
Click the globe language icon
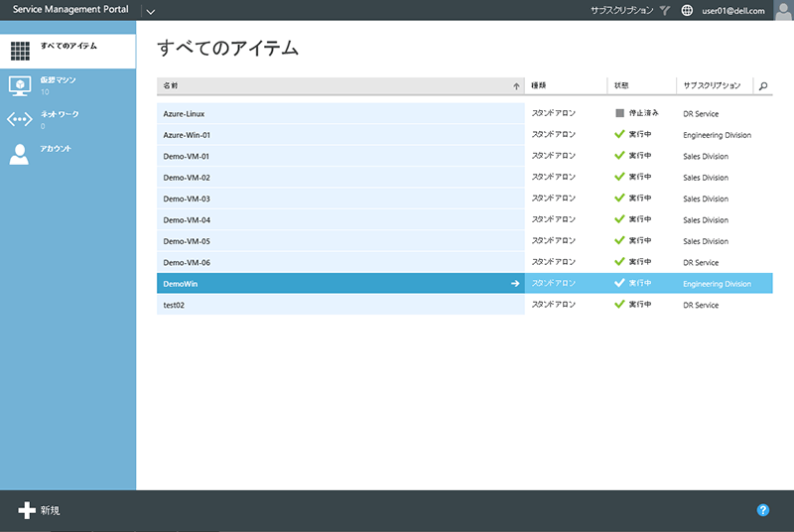tap(687, 10)
